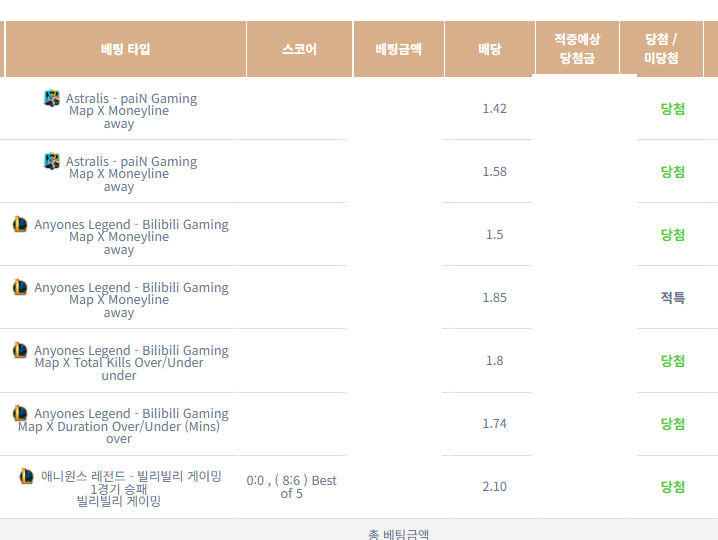Click the 1.74 odds value
Screen dimensions: 718x540
coord(495,424)
